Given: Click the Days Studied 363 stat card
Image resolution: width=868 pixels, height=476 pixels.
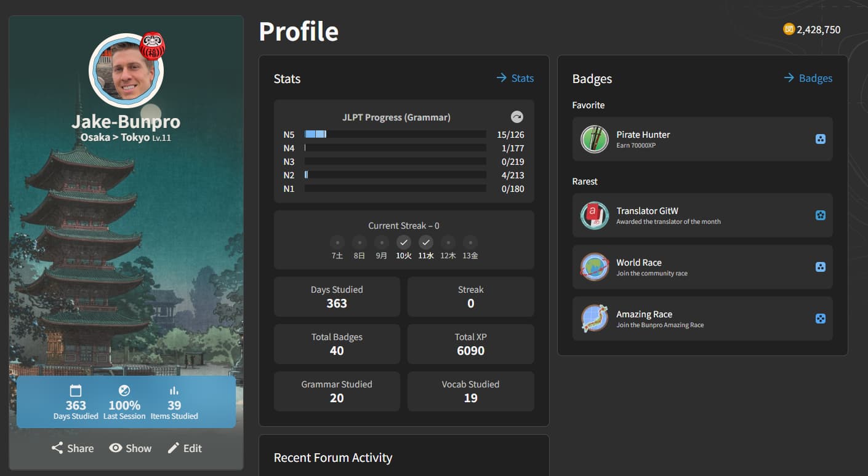Looking at the screenshot, I should [337, 296].
